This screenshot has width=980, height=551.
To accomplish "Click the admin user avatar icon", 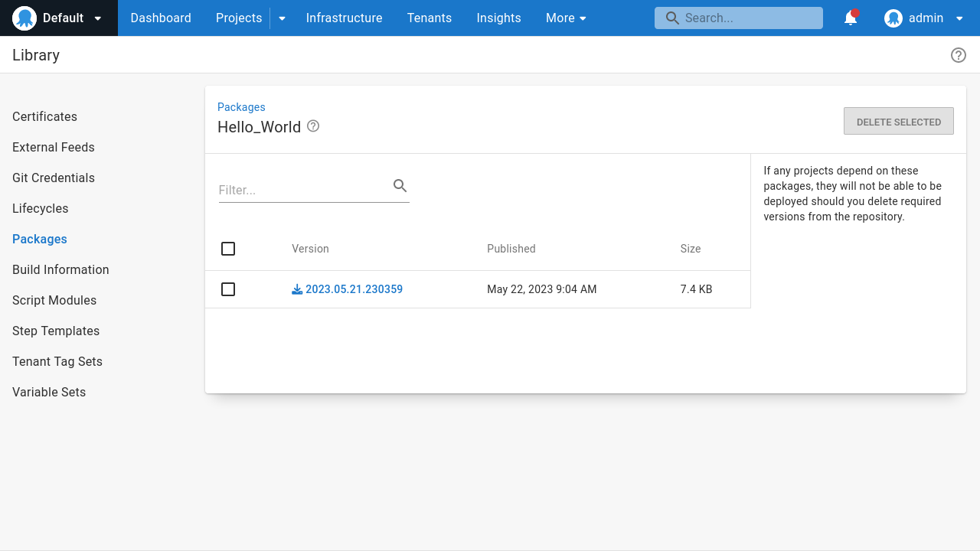I will point(893,18).
